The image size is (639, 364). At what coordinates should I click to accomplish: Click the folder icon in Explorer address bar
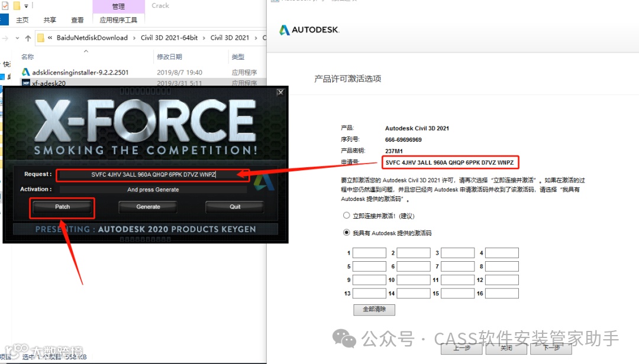point(41,38)
